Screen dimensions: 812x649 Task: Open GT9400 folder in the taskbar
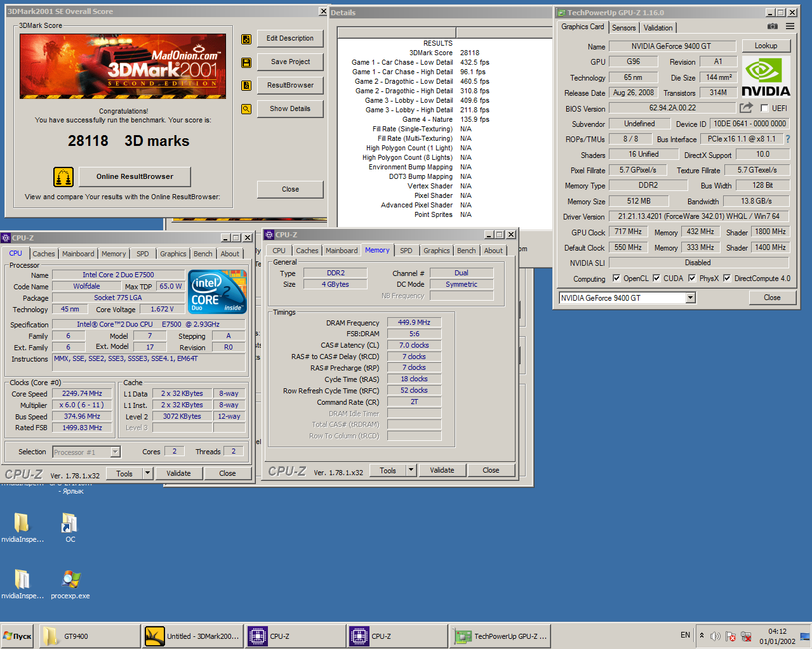90,636
